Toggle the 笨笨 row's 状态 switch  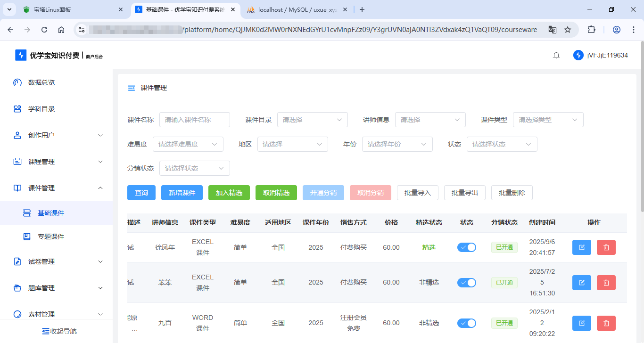(467, 282)
